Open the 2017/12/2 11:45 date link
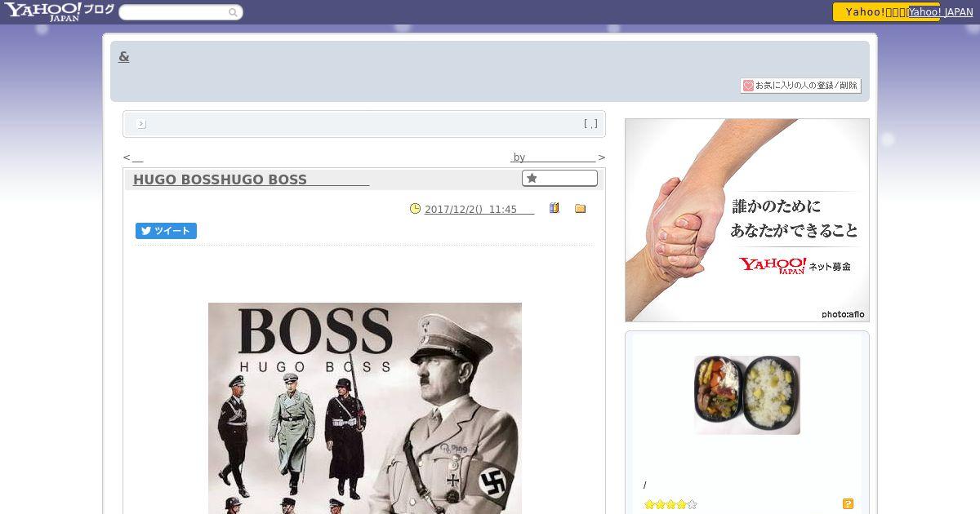The width and height of the screenshot is (980, 514). (479, 210)
